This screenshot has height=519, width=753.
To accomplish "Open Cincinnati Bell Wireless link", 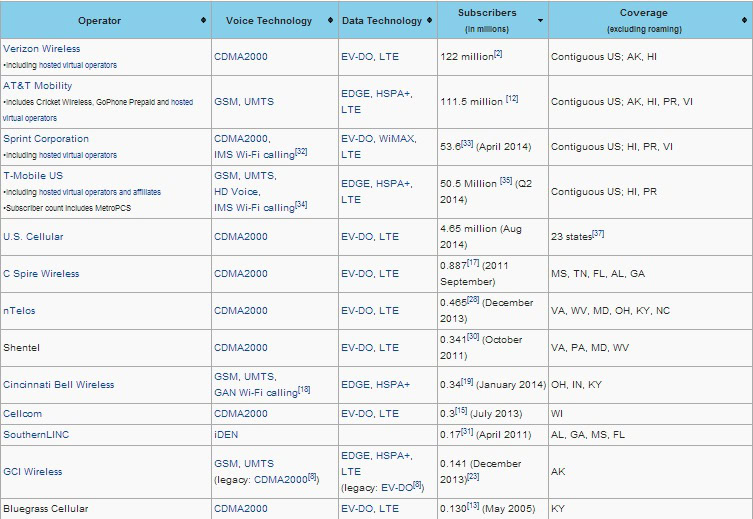I will [58, 385].
